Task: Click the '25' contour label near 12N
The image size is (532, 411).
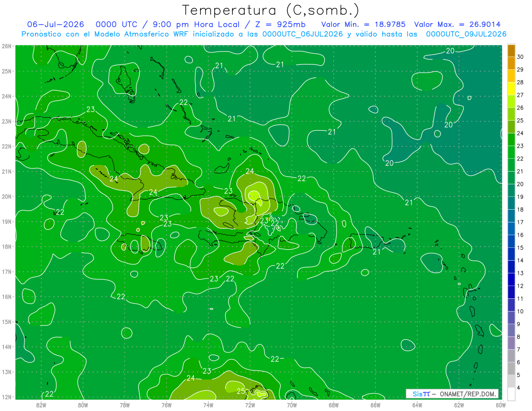Action: click(241, 391)
